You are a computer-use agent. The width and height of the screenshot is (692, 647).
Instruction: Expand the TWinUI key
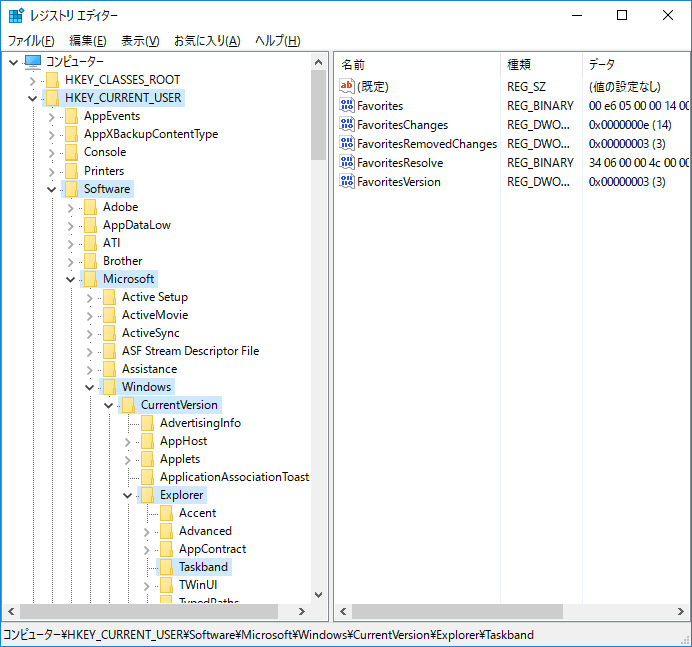[147, 586]
